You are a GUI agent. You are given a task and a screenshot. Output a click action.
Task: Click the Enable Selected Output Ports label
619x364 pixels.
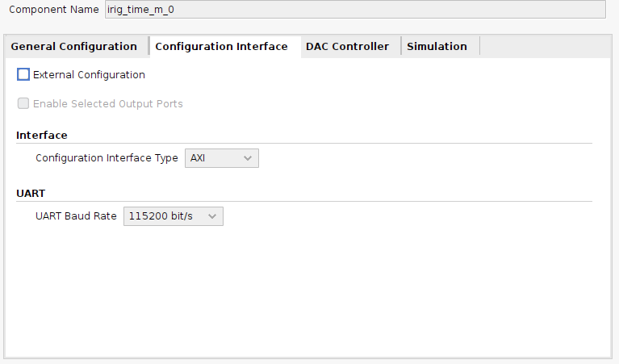108,104
